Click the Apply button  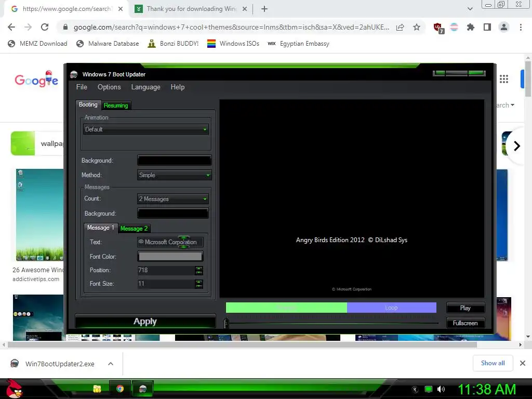tap(145, 321)
